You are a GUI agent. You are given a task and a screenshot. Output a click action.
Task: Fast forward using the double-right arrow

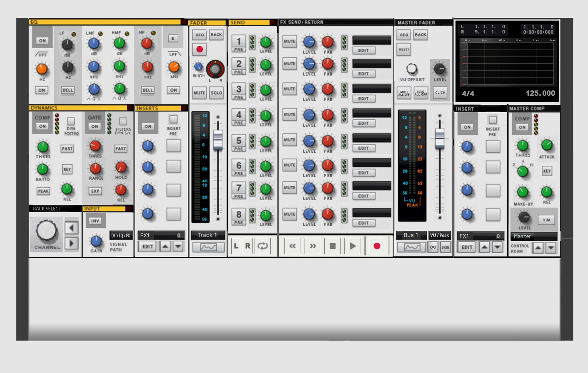click(x=313, y=246)
